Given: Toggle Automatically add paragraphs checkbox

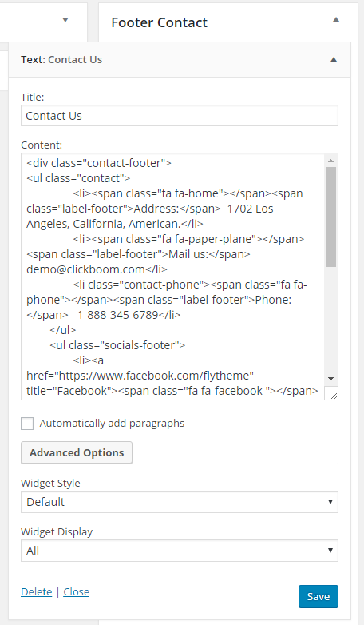Looking at the screenshot, I should click(x=27, y=424).
